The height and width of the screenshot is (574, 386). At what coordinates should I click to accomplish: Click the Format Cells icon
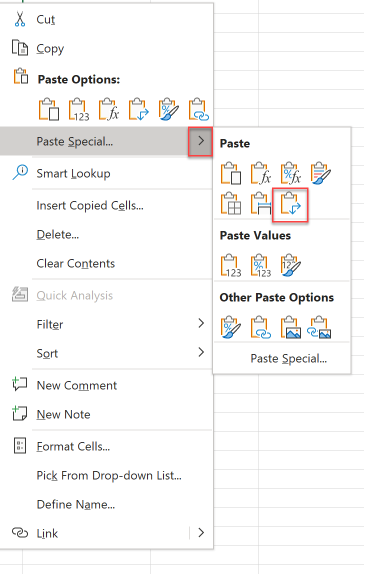20,446
